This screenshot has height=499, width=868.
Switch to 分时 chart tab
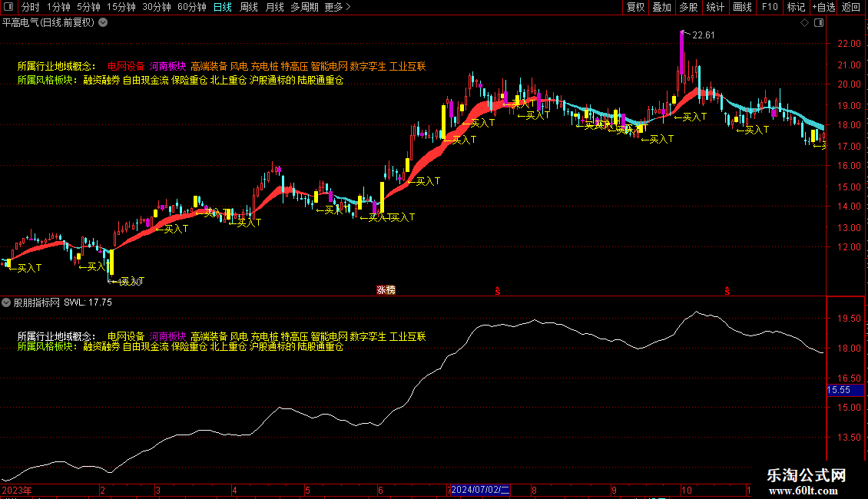(31, 7)
